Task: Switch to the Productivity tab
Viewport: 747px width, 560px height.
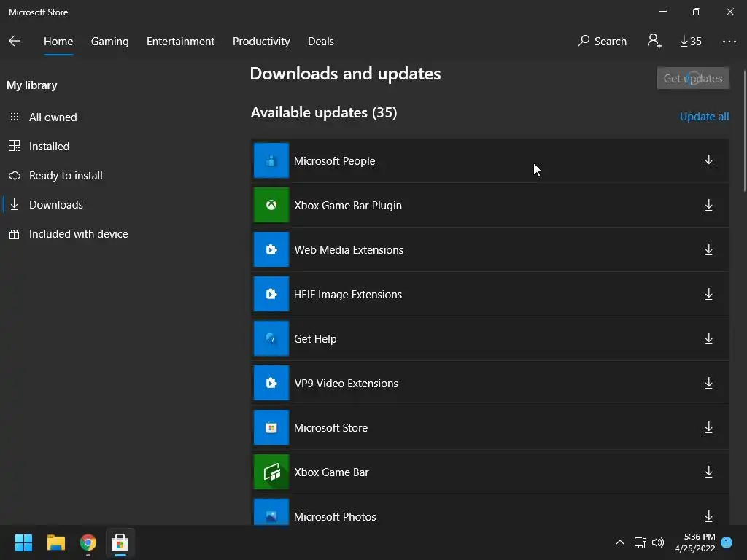Action: [x=261, y=42]
